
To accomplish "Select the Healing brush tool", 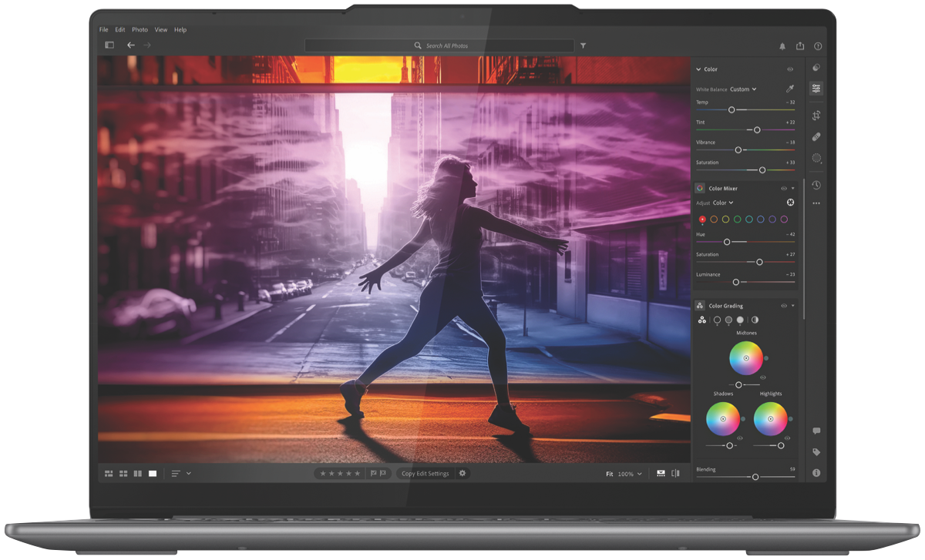I will pos(816,137).
